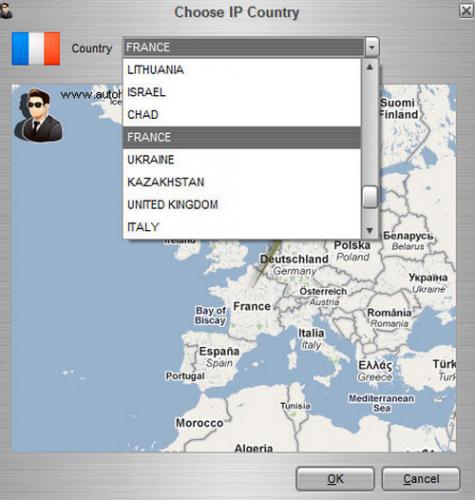The image size is (475, 500).
Task: Click the România label on the map
Action: click(x=389, y=313)
